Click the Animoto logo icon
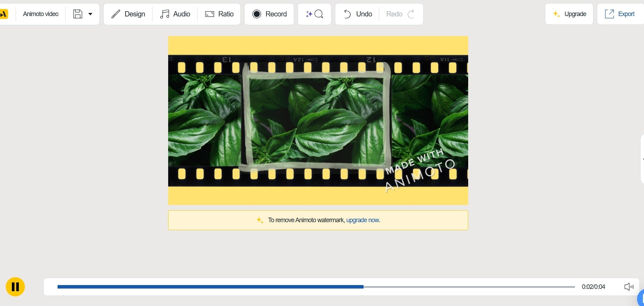Viewport: 644px width, 306px height. (4, 14)
